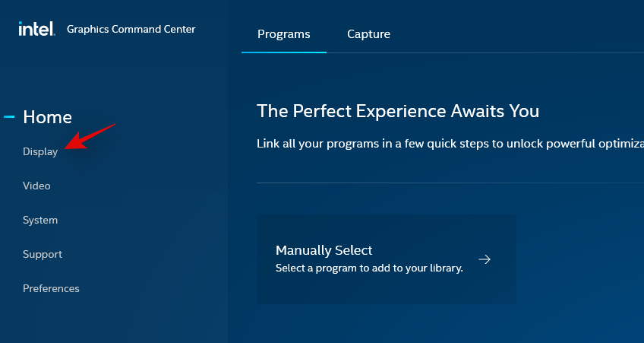Click the cyan dash beside Home
The width and height of the screenshot is (644, 343).
[10, 117]
